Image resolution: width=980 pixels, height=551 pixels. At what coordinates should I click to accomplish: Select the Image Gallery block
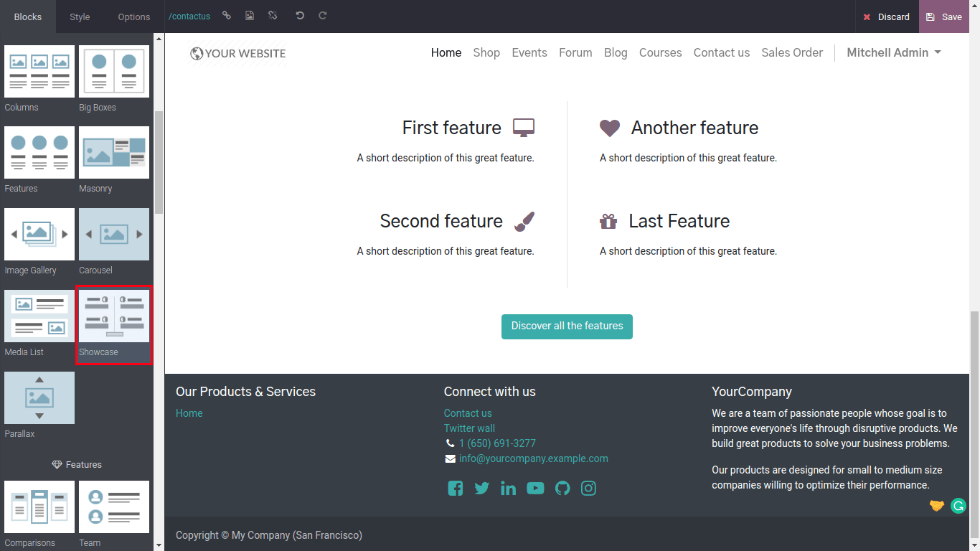(x=39, y=235)
